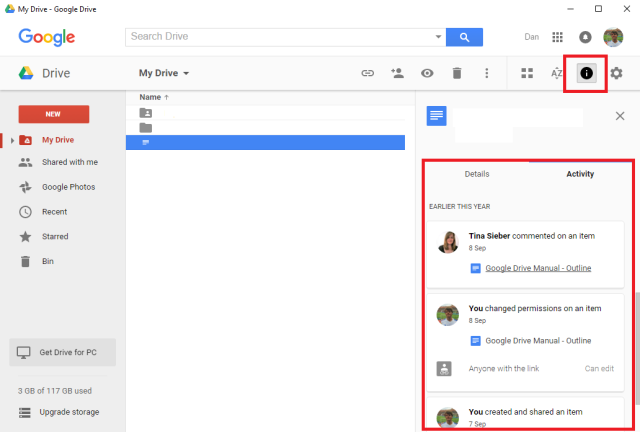Click the EARLIER THIS YEAR heading
This screenshot has width=640, height=432.
[x=459, y=207]
